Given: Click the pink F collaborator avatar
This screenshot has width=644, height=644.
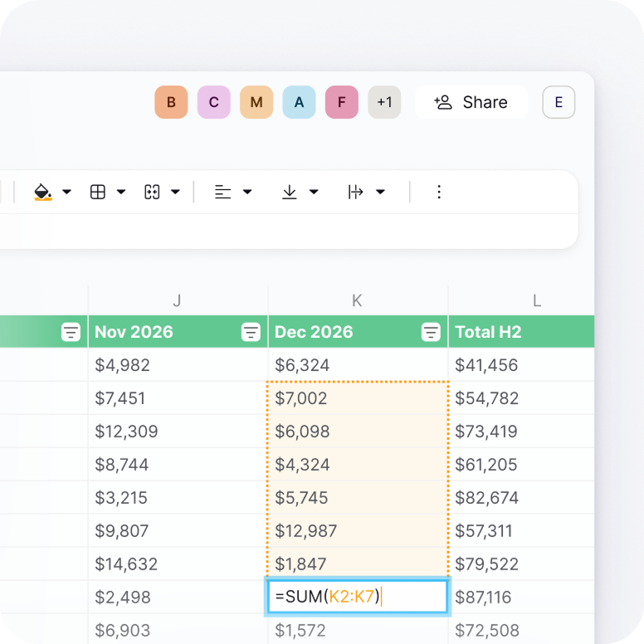Looking at the screenshot, I should (x=341, y=102).
